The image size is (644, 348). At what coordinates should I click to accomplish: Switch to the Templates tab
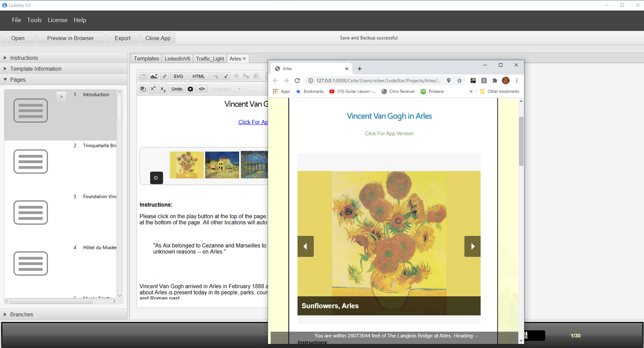pyautogui.click(x=146, y=58)
